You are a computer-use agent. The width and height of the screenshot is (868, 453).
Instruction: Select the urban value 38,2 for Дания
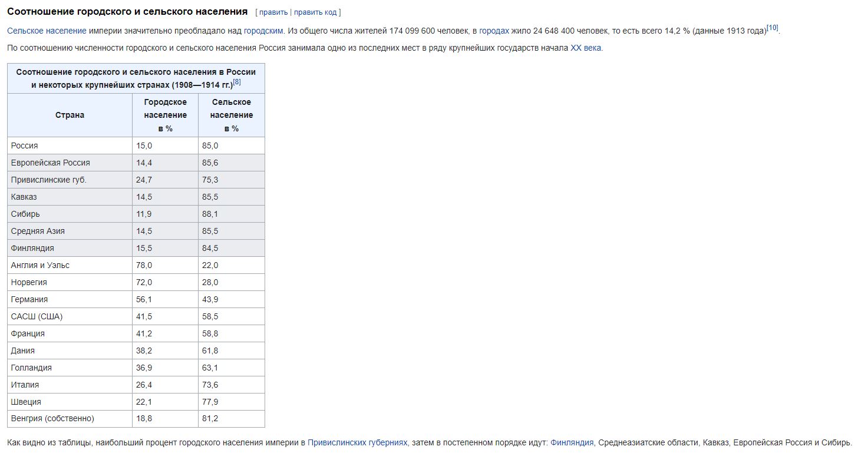pos(144,351)
